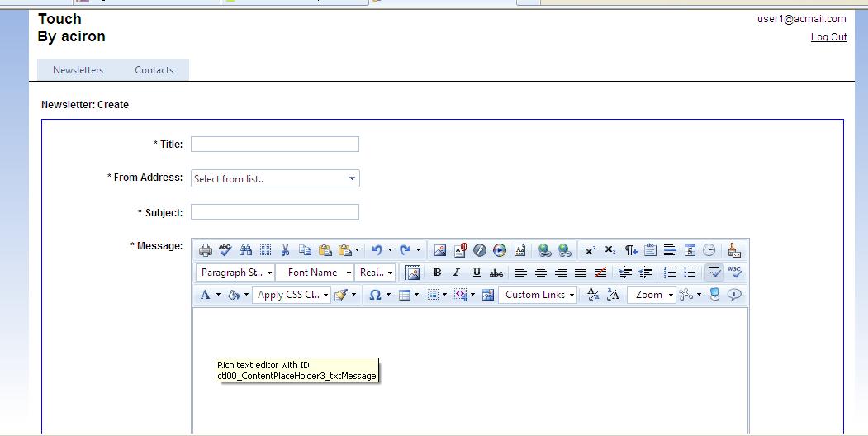Viewport: 868px width, 436px height.
Task: Open the Custom Links dropdown
Action: pyautogui.click(x=538, y=295)
